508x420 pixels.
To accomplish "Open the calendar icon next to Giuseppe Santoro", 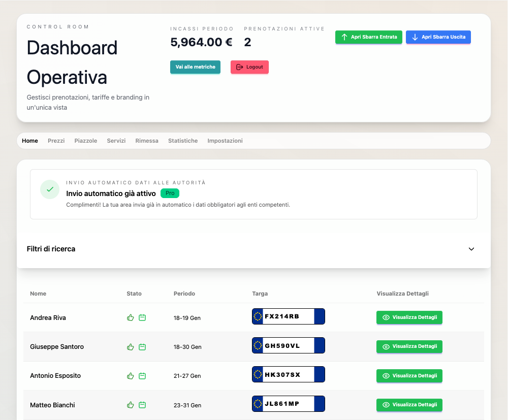I will coord(143,346).
